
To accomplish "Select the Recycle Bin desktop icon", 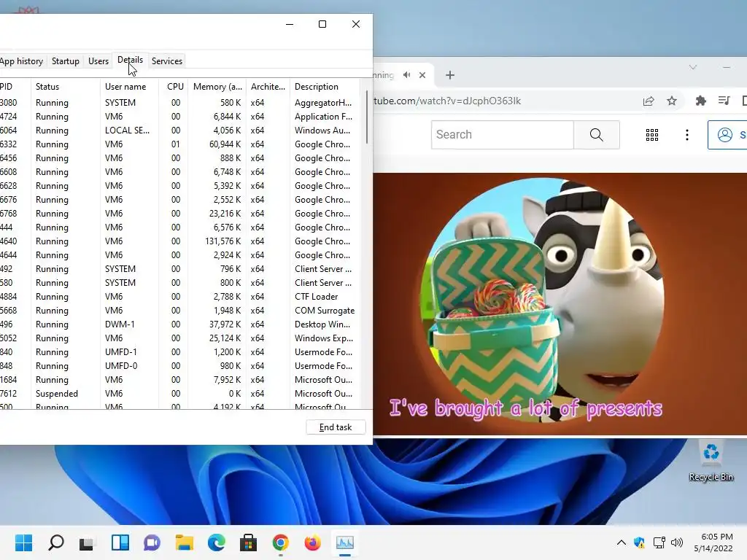I will click(x=711, y=461).
